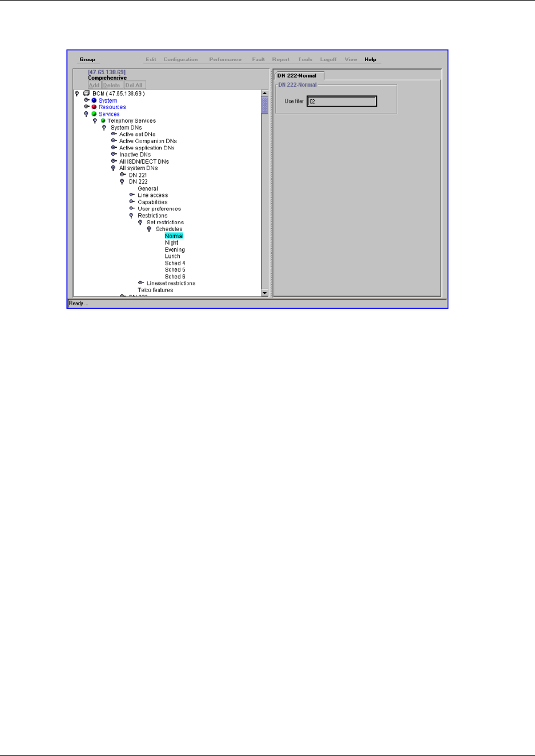Select the Capabilities item
The image size is (535, 756).
pyautogui.click(x=152, y=202)
